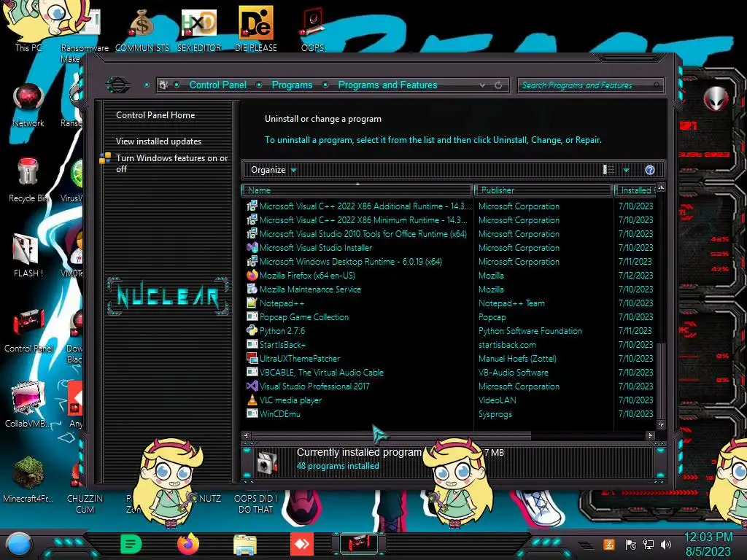
Task: Sort list by Name column header
Action: pyautogui.click(x=357, y=190)
